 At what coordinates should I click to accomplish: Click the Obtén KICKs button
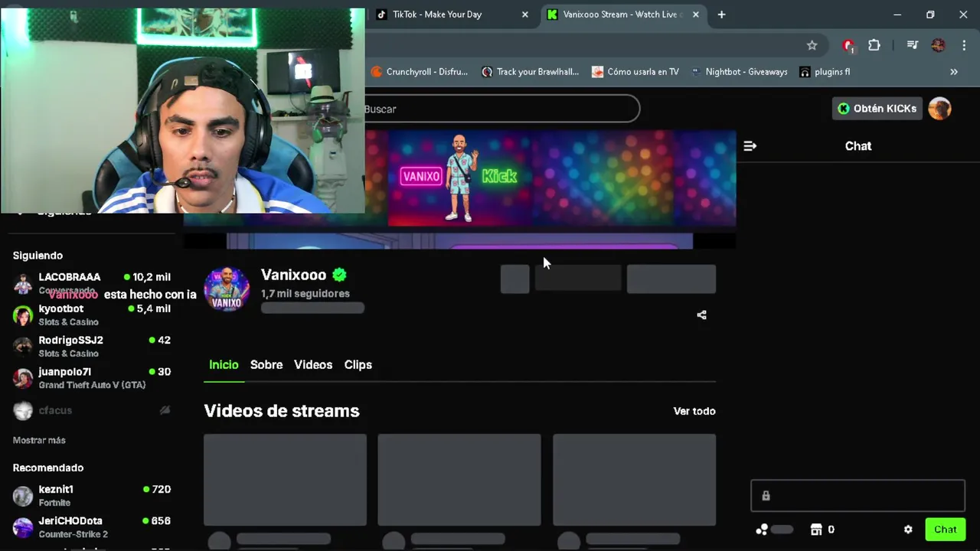point(877,109)
